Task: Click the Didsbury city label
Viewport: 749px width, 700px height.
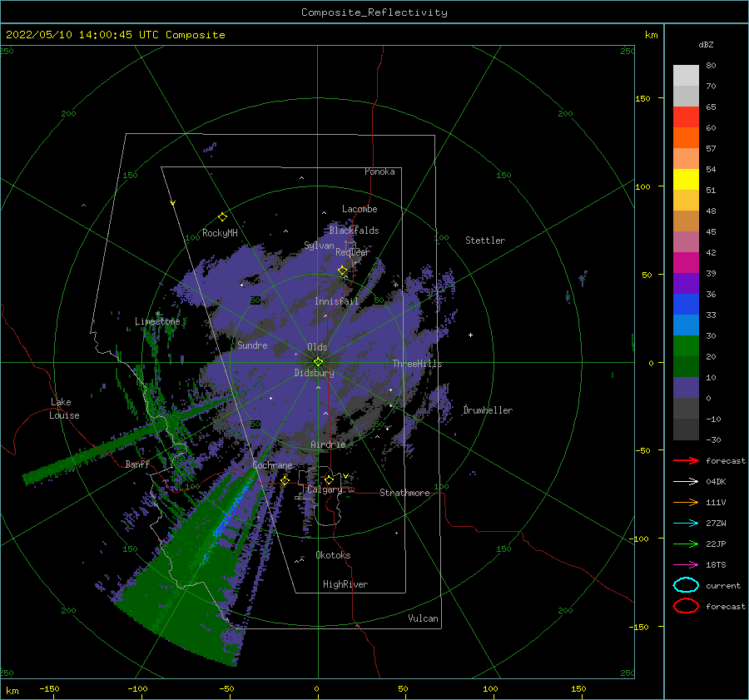Action: (314, 373)
